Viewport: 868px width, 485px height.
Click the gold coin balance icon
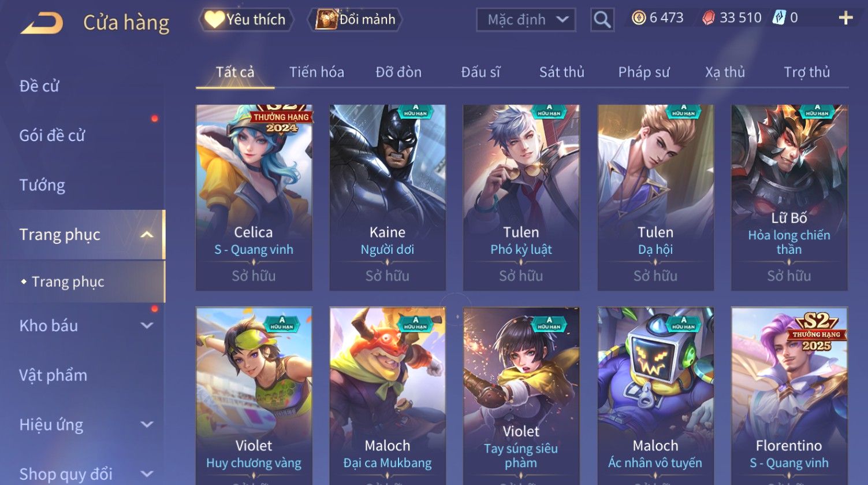tap(639, 18)
